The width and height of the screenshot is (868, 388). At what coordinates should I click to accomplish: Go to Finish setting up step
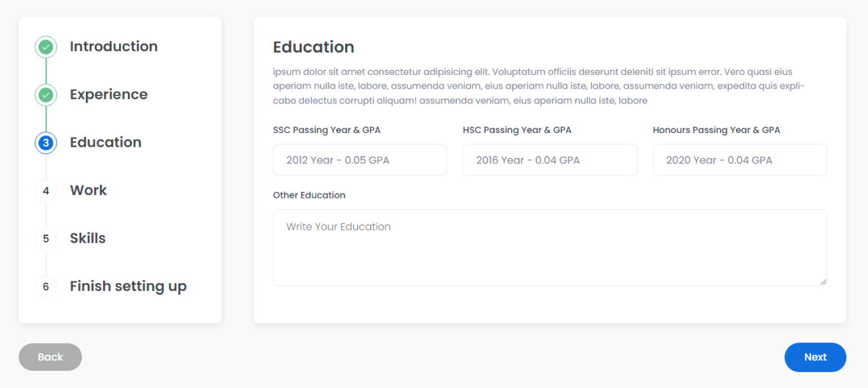tap(128, 287)
